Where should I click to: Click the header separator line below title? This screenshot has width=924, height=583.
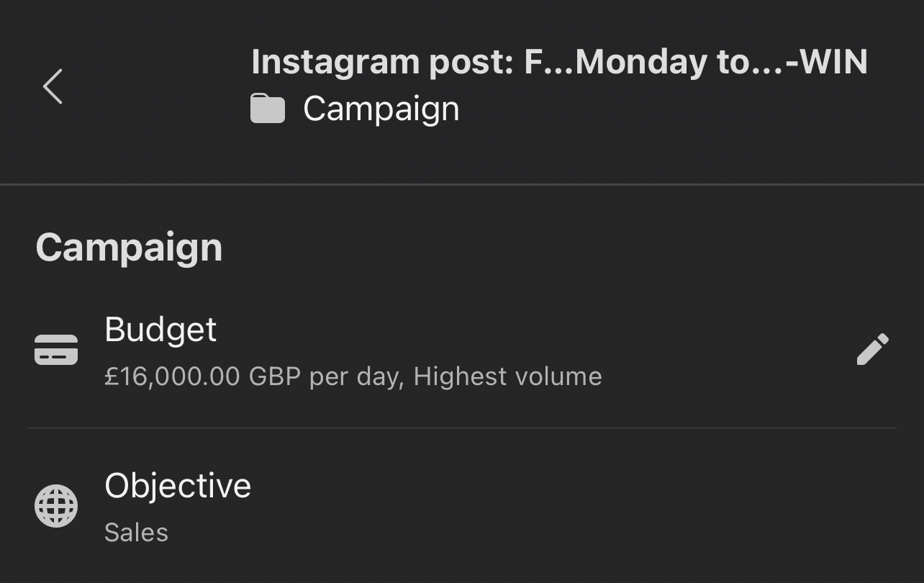462,185
